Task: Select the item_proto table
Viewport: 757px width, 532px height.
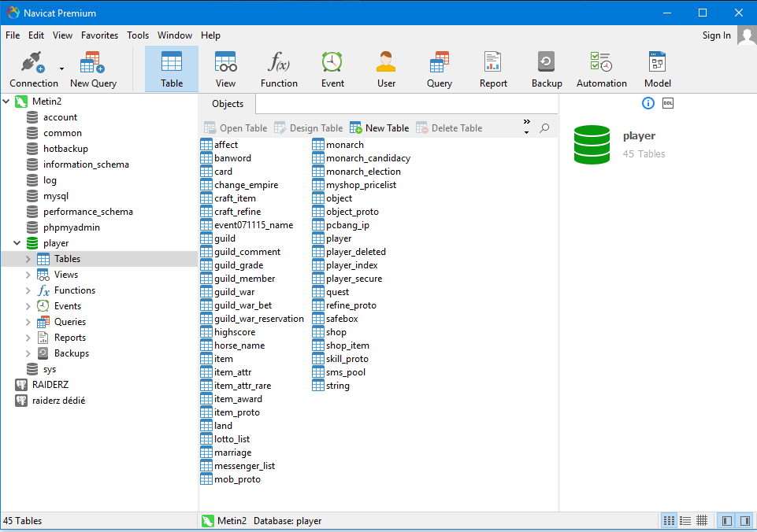Action: point(236,412)
